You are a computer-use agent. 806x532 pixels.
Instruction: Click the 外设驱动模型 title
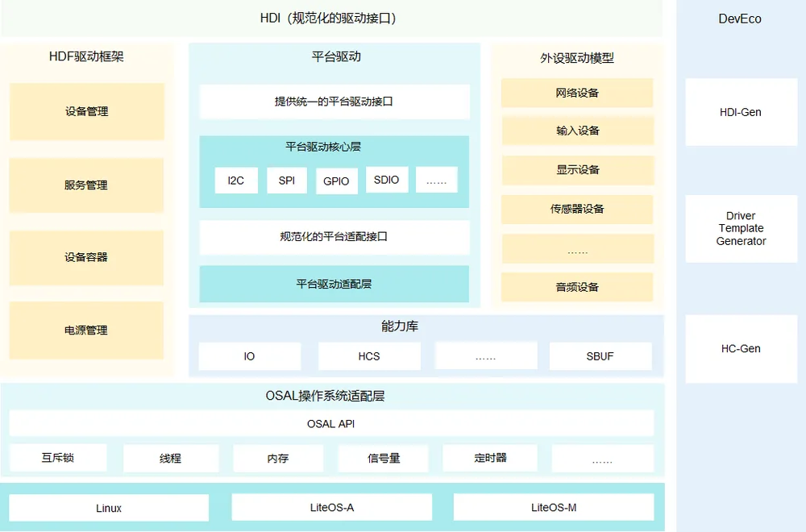coord(577,58)
